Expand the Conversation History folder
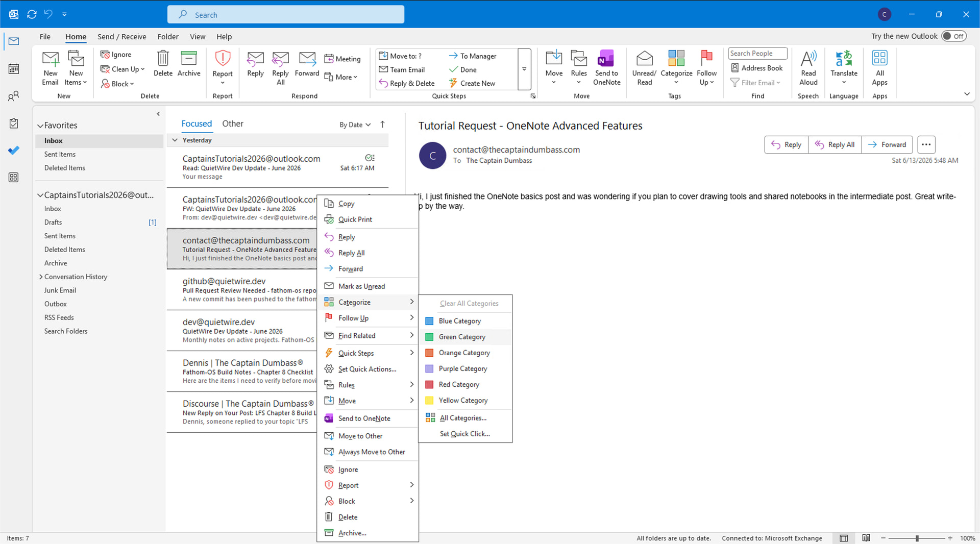The image size is (980, 544). point(41,277)
